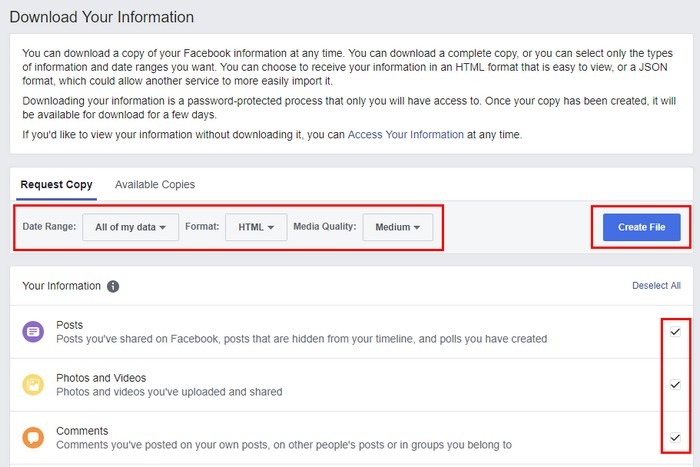Open the Media Quality dropdown
The height and width of the screenshot is (467, 700).
coord(397,227)
